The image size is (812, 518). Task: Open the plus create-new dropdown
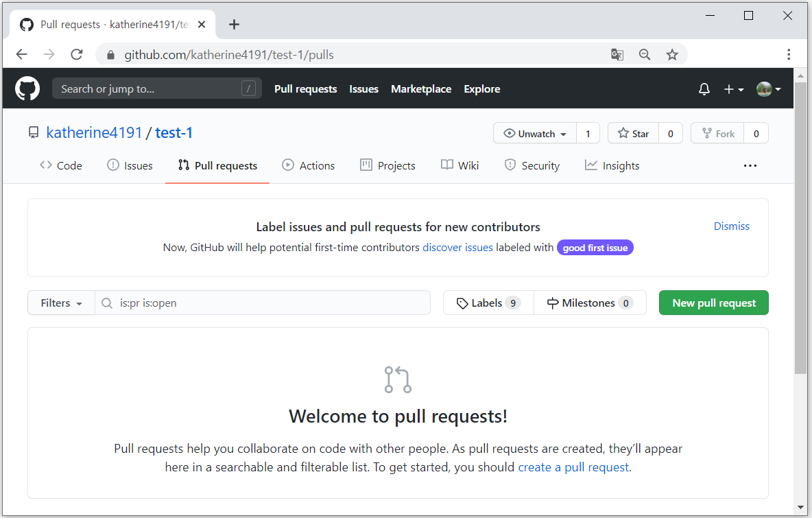(733, 89)
